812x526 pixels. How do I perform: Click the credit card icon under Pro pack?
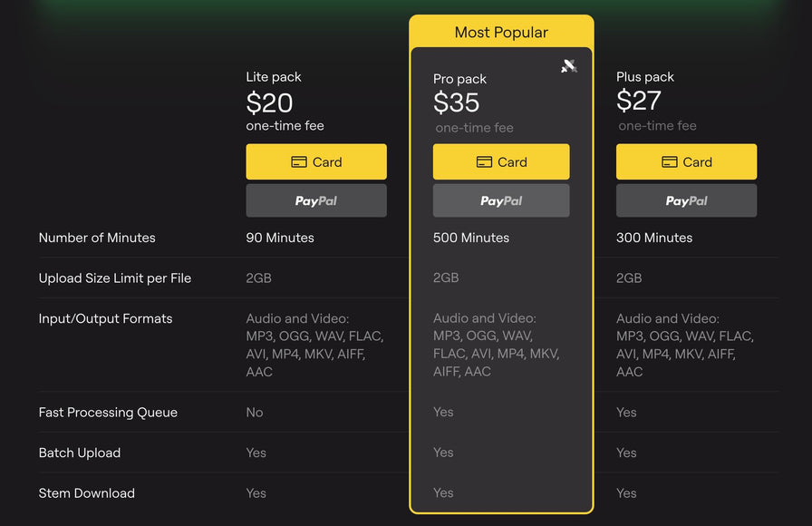(x=484, y=162)
